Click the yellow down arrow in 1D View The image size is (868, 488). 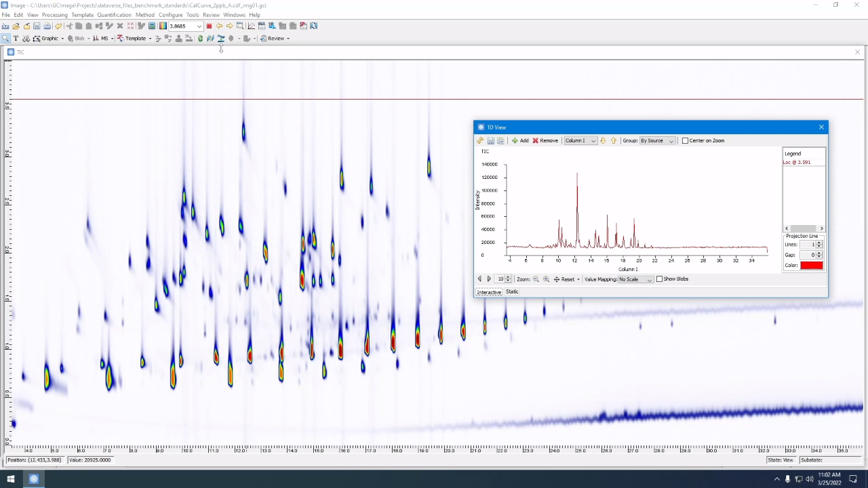(603, 141)
